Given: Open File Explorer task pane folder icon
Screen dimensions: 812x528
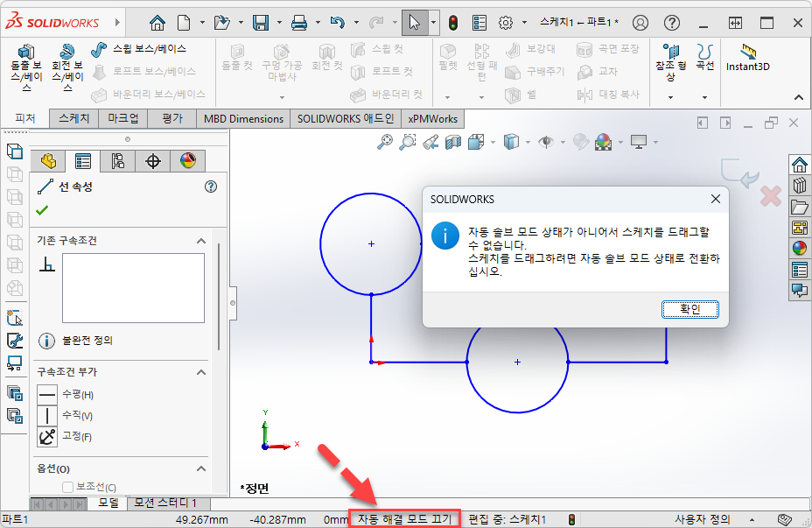Looking at the screenshot, I should point(800,207).
